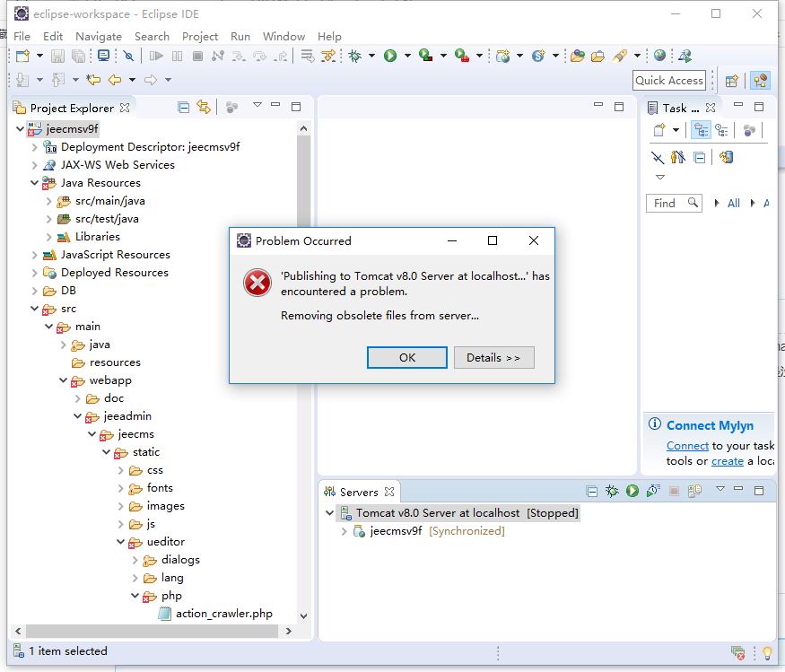The width and height of the screenshot is (785, 672).
Task: Open the File menu
Action: coord(22,37)
